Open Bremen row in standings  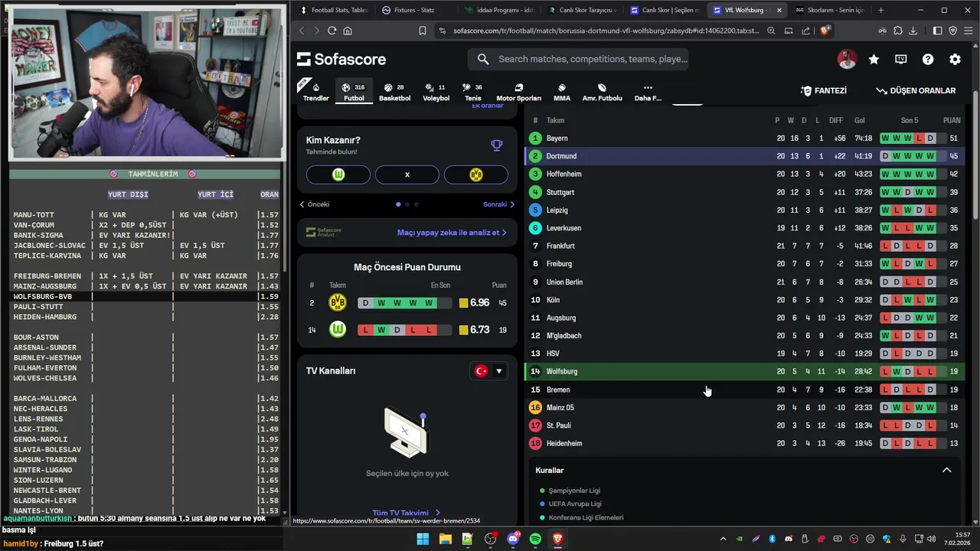tap(744, 390)
